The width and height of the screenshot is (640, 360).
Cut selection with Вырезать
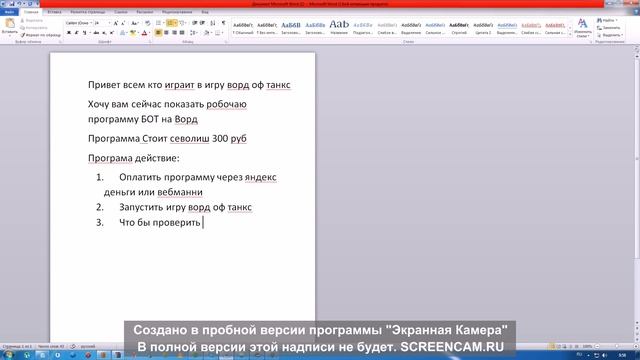(31, 20)
